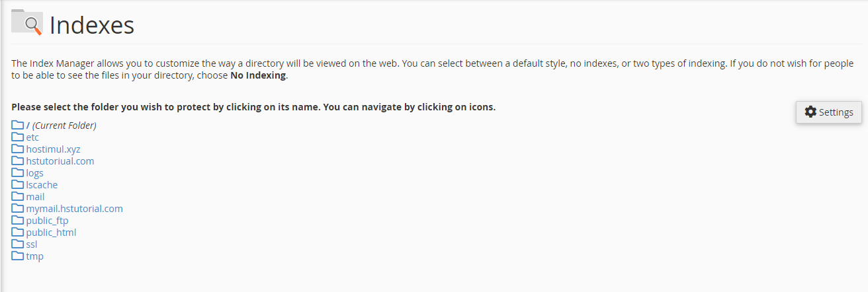The height and width of the screenshot is (292, 868).
Task: Navigate into tmp via its folder icon
Action: point(18,256)
